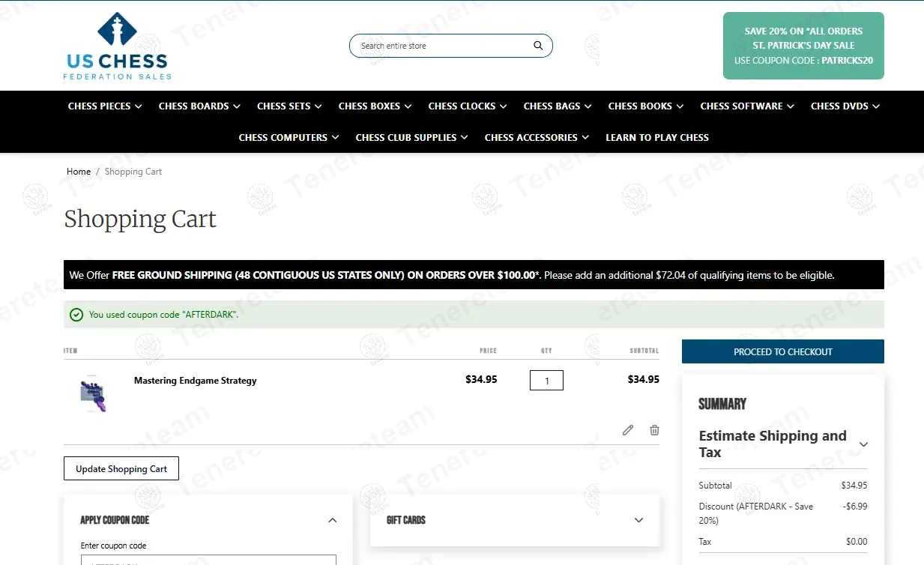Viewport: 924px width, 565px height.
Task: Click the item subtotal $34.95 in the cart row
Action: (643, 379)
